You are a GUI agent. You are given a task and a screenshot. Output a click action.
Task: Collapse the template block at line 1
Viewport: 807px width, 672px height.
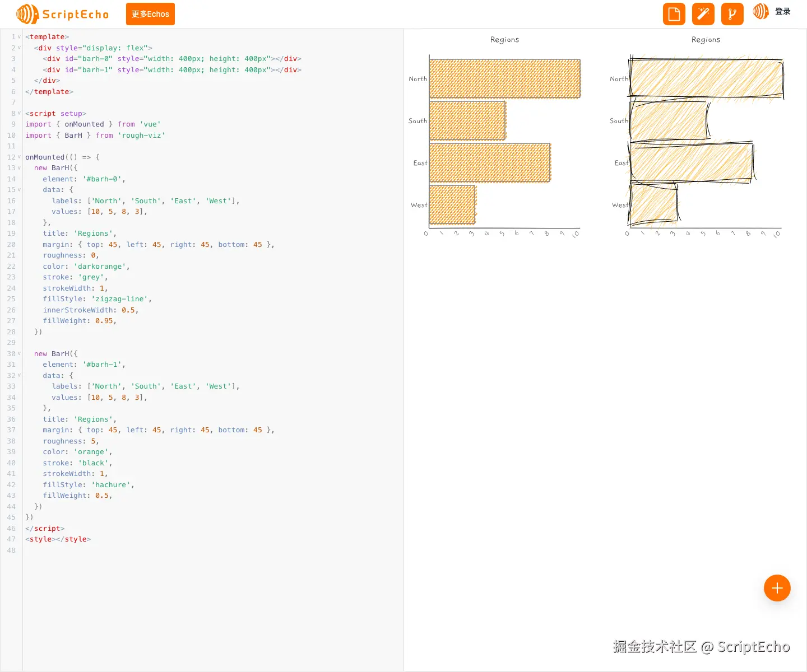point(19,37)
